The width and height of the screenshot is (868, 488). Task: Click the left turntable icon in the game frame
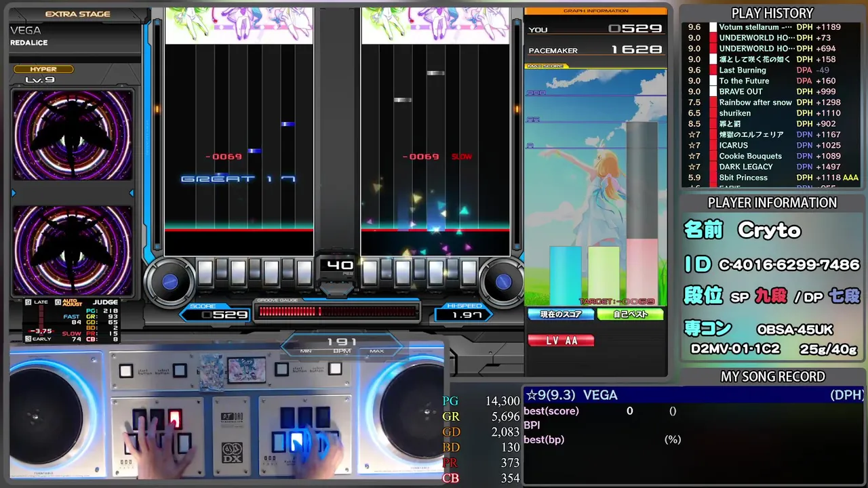(x=170, y=281)
